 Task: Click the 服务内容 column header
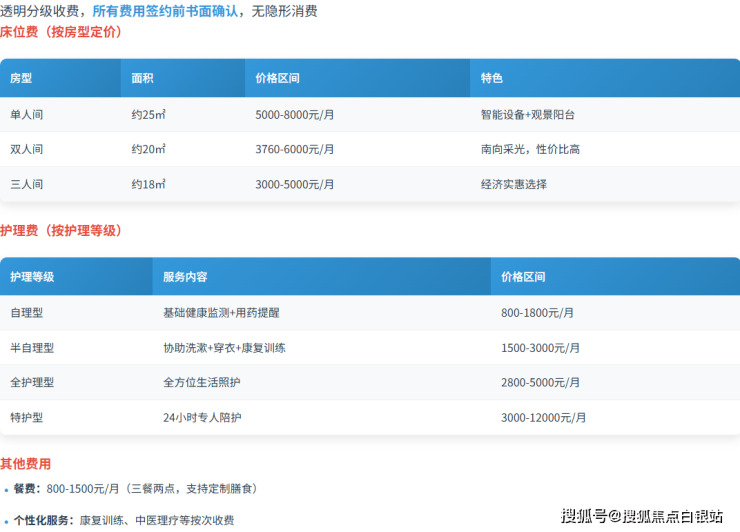click(x=185, y=277)
